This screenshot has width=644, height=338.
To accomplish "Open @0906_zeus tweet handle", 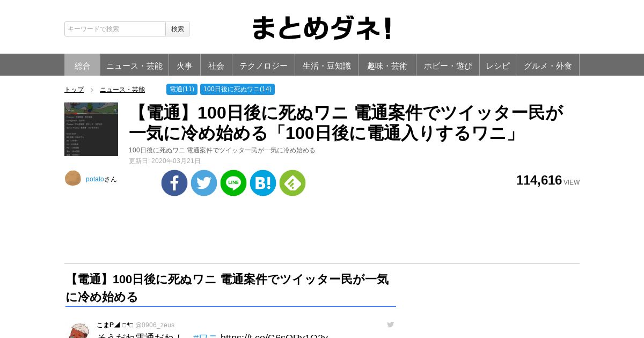I will 155,325.
